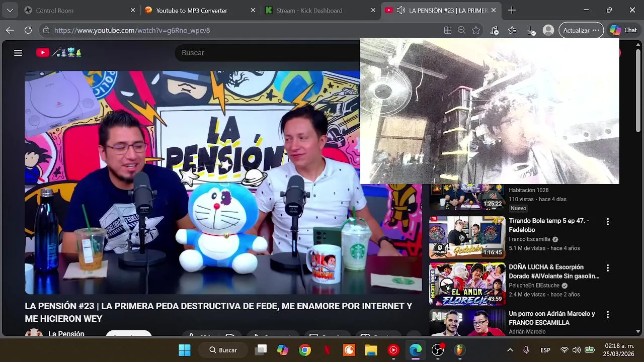Click the zoom-out magnifier in address bar

461,30
